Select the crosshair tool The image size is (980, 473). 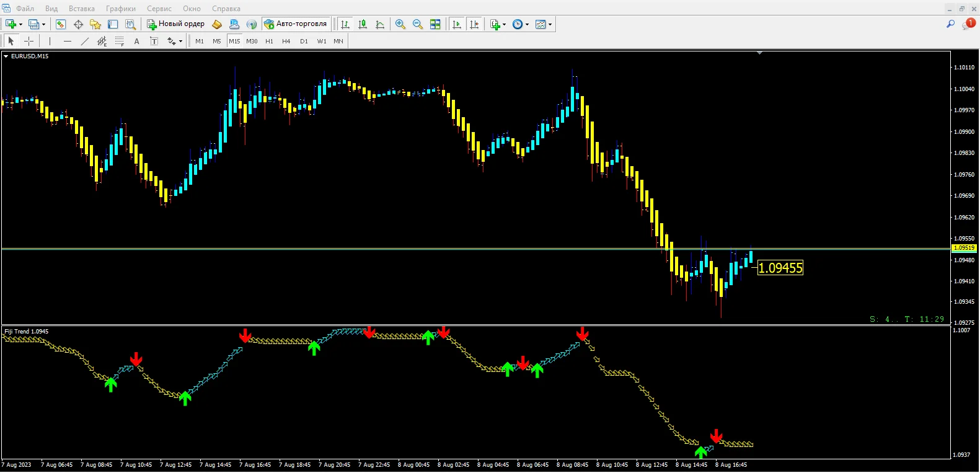29,41
